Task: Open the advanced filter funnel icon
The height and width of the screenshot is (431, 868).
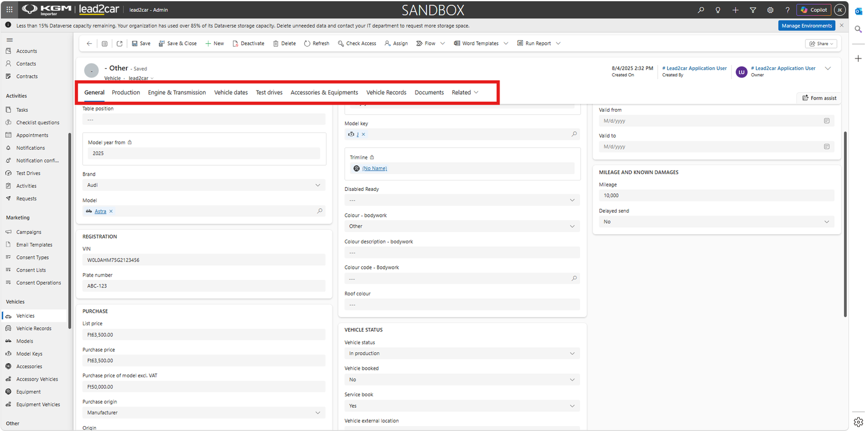Action: coord(752,10)
